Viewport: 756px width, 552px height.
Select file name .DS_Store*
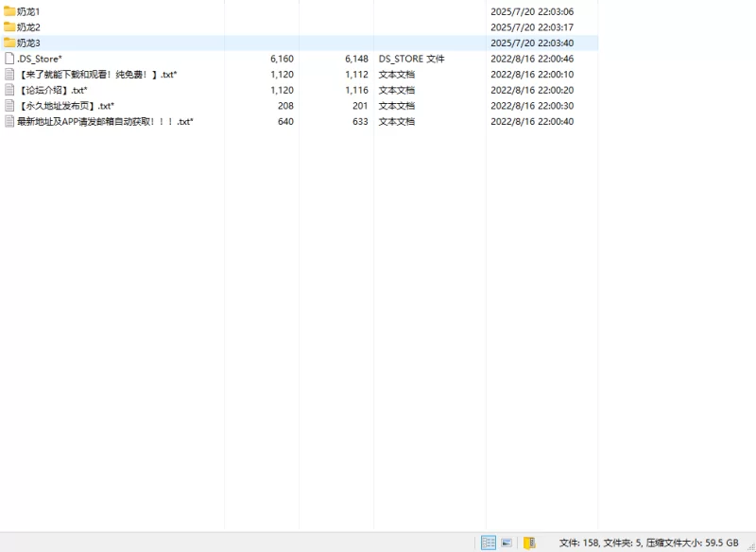(40, 59)
